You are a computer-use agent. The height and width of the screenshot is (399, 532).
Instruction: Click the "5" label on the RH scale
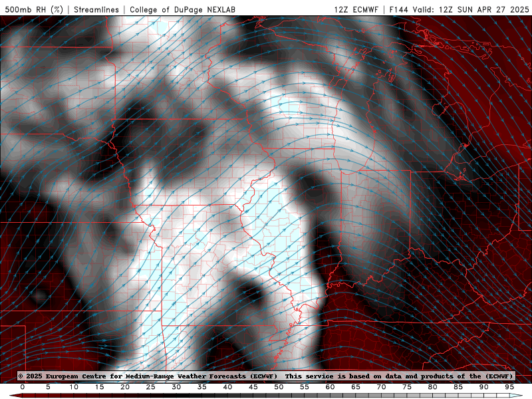click(x=48, y=387)
